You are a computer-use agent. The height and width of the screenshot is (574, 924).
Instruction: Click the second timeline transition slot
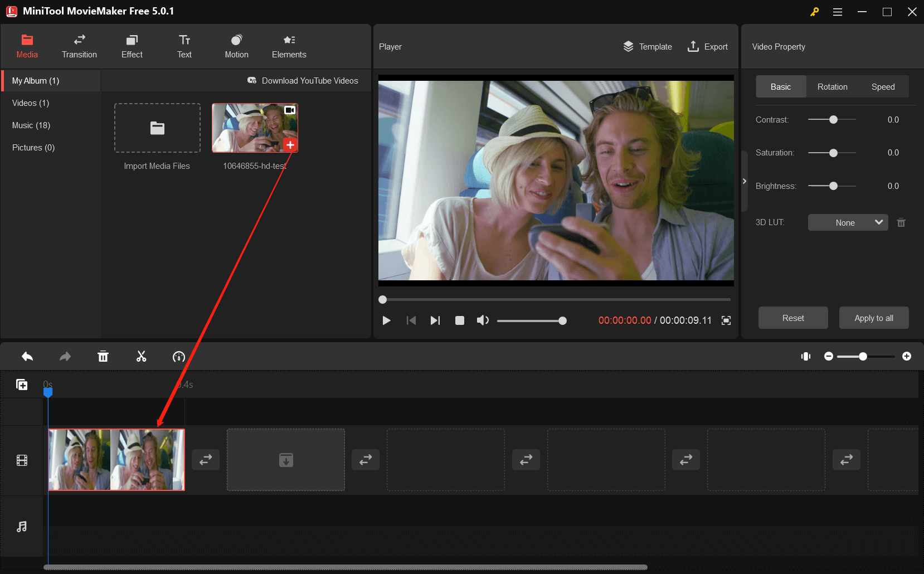coord(366,460)
